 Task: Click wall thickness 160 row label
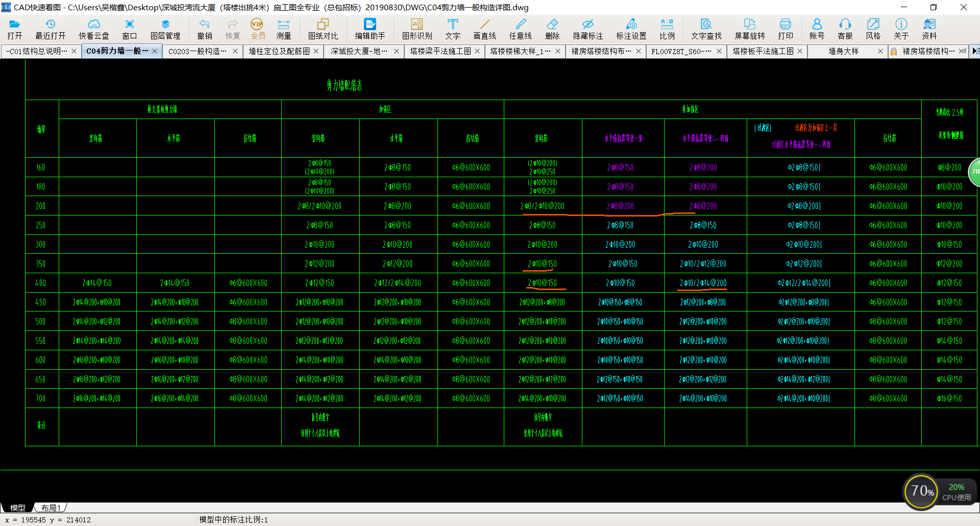tap(41, 168)
